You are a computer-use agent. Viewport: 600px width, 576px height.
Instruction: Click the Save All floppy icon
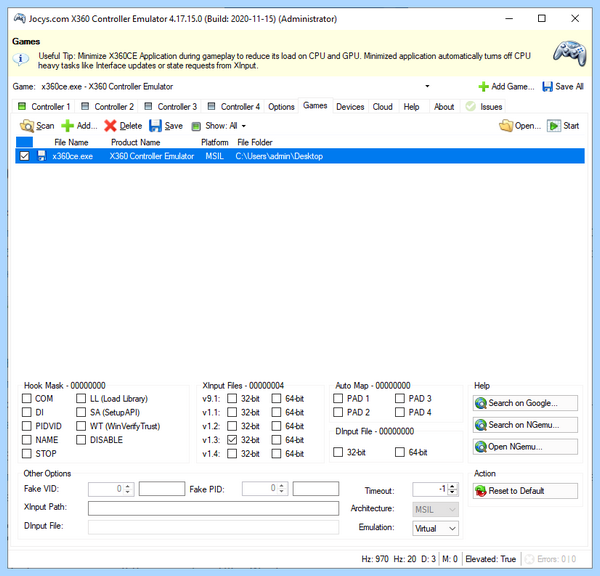pos(548,86)
